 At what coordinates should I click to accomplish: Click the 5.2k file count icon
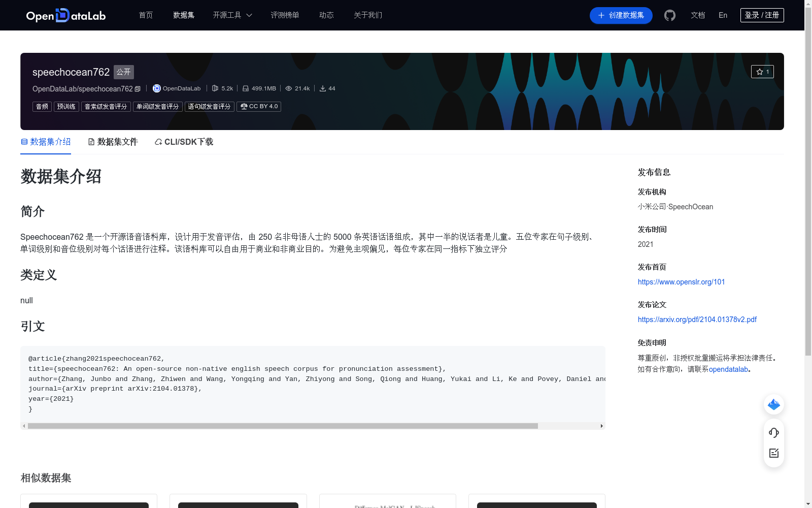215,88
